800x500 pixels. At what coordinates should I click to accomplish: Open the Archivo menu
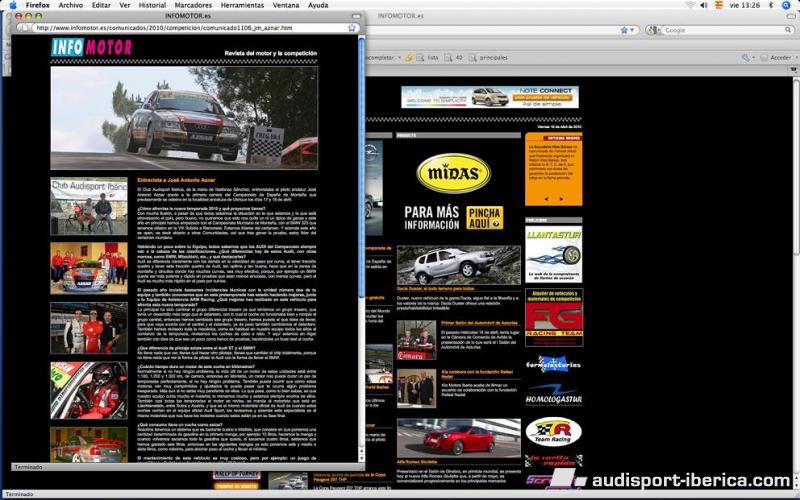(70, 5)
